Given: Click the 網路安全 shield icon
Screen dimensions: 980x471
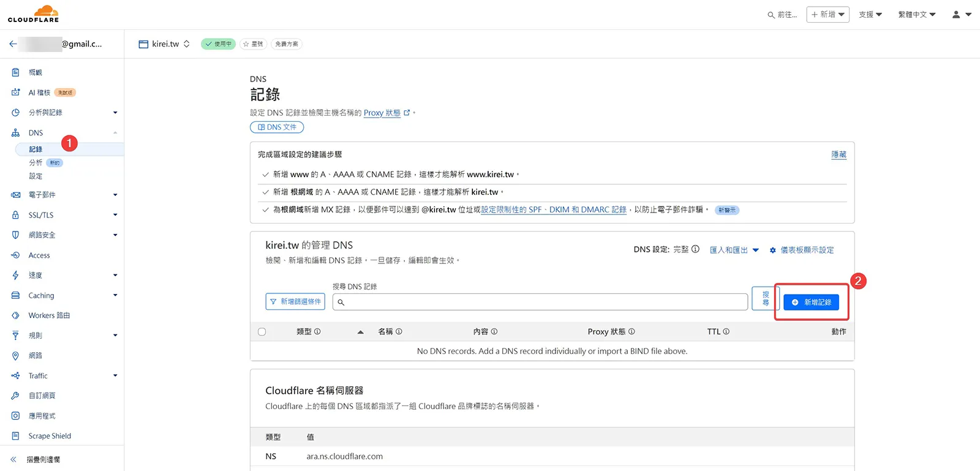Looking at the screenshot, I should (16, 235).
